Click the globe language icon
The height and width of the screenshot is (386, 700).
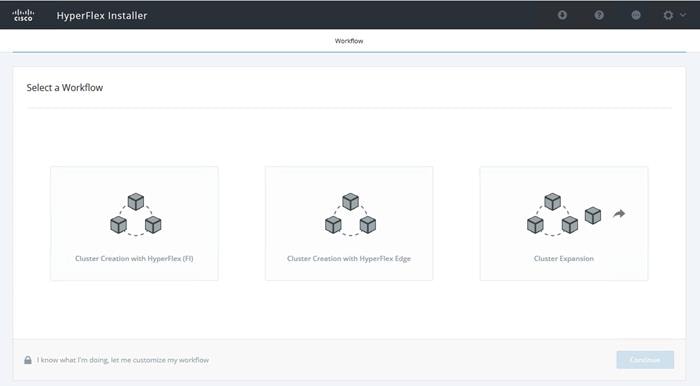click(636, 15)
